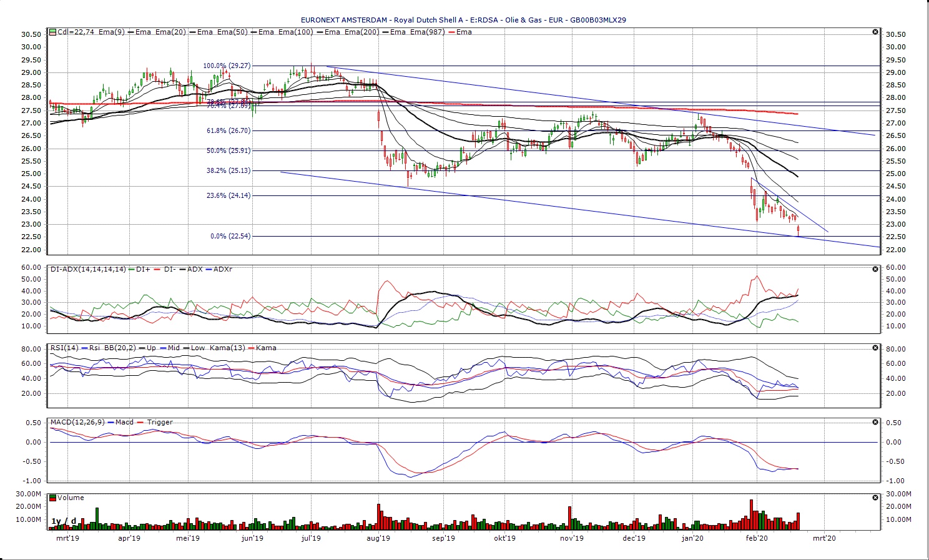Click the jan'20 date axis label
This screenshot has width=929, height=560.
pyautogui.click(x=692, y=538)
